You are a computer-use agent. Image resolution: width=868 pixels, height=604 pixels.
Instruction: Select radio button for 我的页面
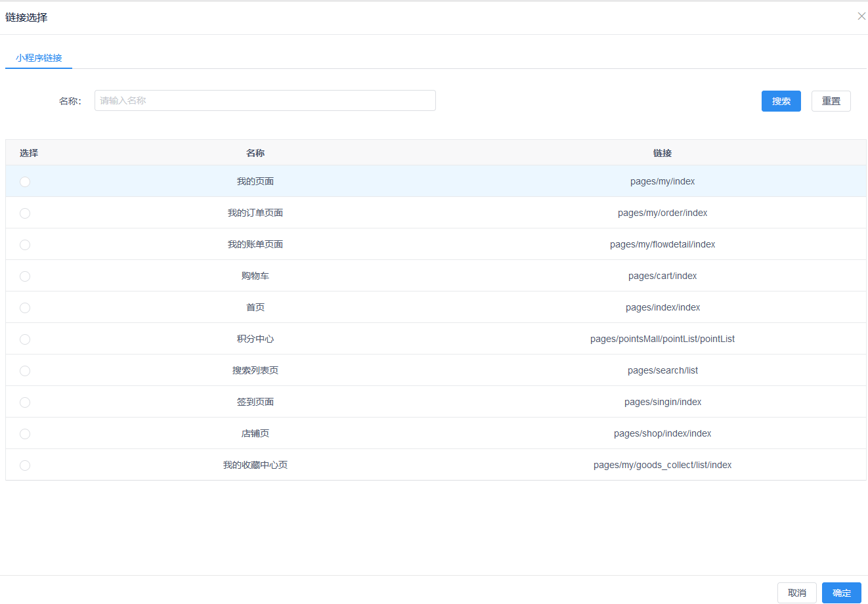[25, 182]
